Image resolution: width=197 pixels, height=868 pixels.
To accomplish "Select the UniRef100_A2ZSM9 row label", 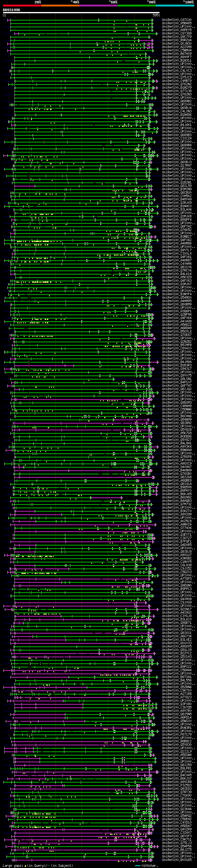I will [x=177, y=47].
